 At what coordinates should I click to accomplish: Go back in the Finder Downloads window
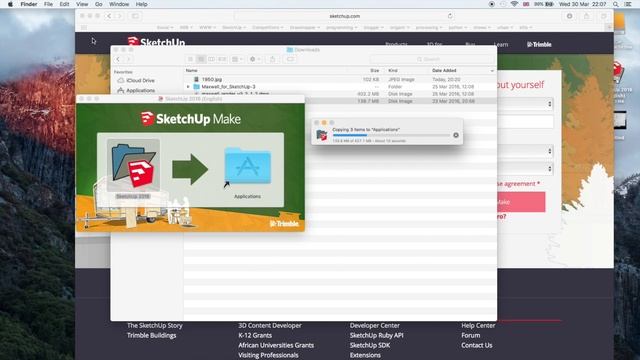pyautogui.click(x=118, y=59)
